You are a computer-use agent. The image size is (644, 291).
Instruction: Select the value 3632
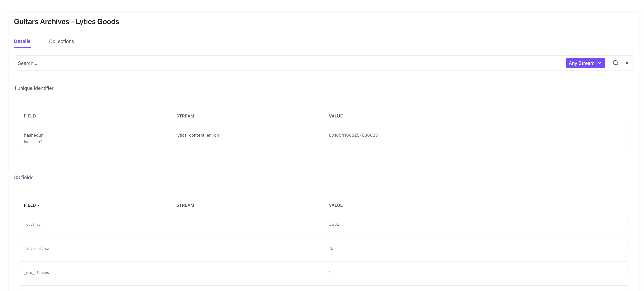pos(334,224)
